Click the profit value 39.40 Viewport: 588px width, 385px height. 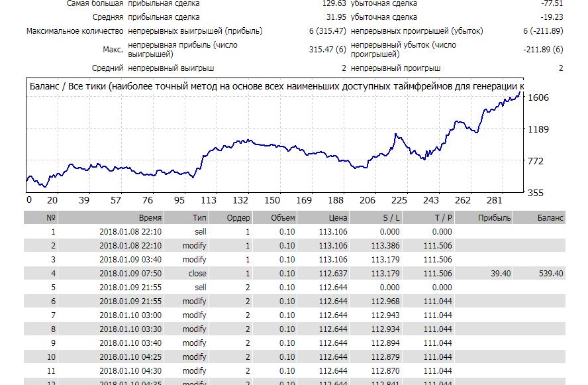coord(501,273)
